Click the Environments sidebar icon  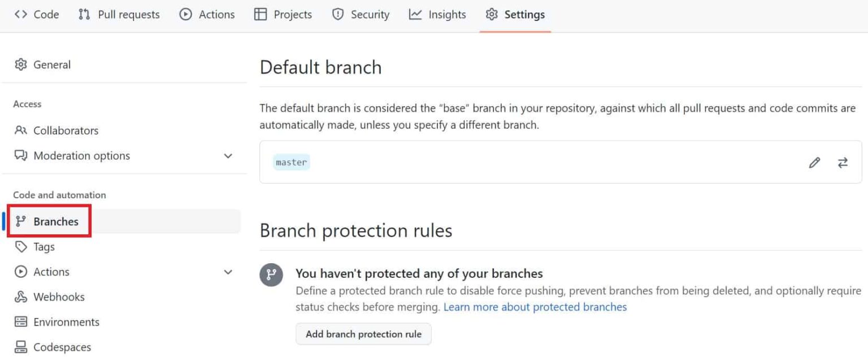(21, 322)
